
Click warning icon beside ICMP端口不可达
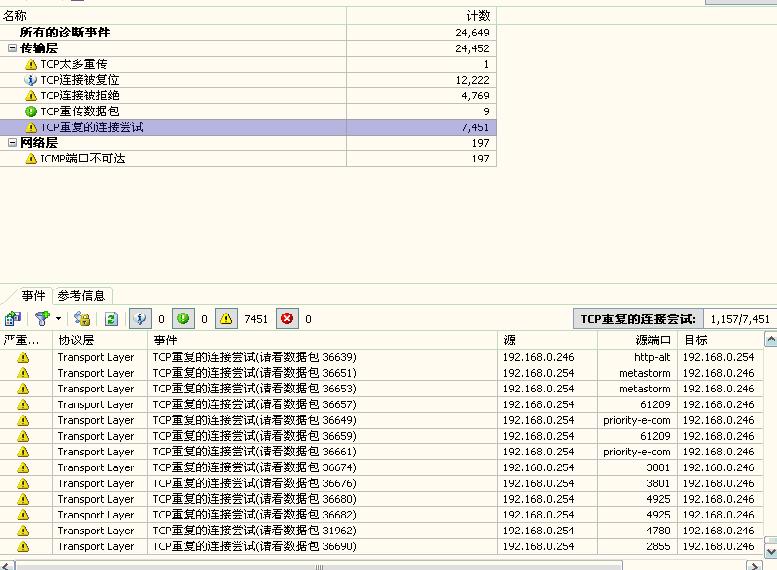pos(31,159)
